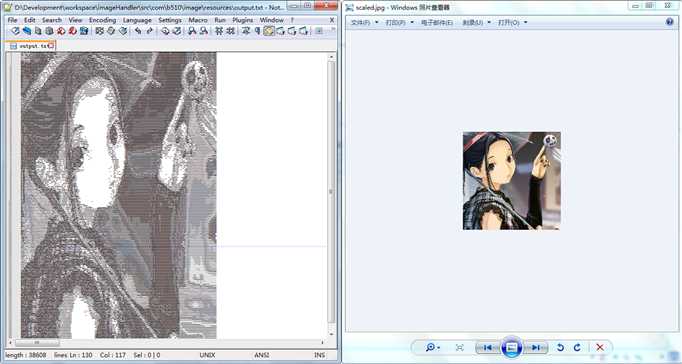Viewport: 682px width, 364px height.
Task: Select the output.txt tab
Action: click(x=30, y=46)
